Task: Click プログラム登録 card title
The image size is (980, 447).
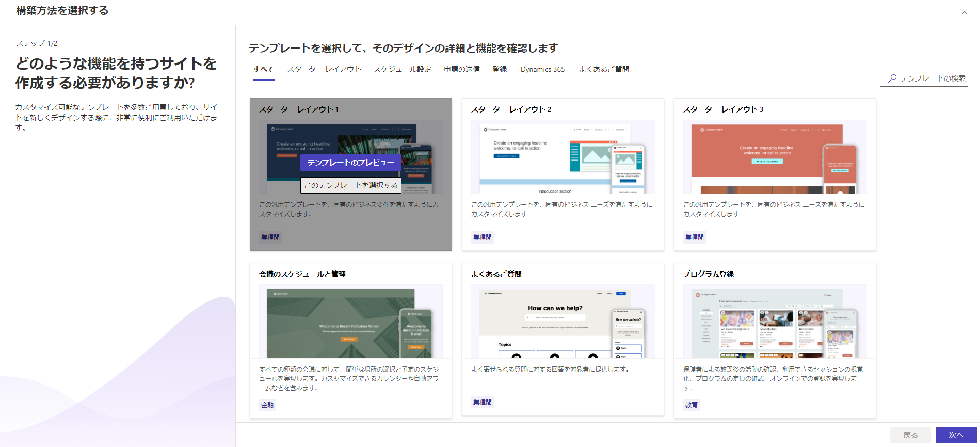Action: (x=709, y=274)
